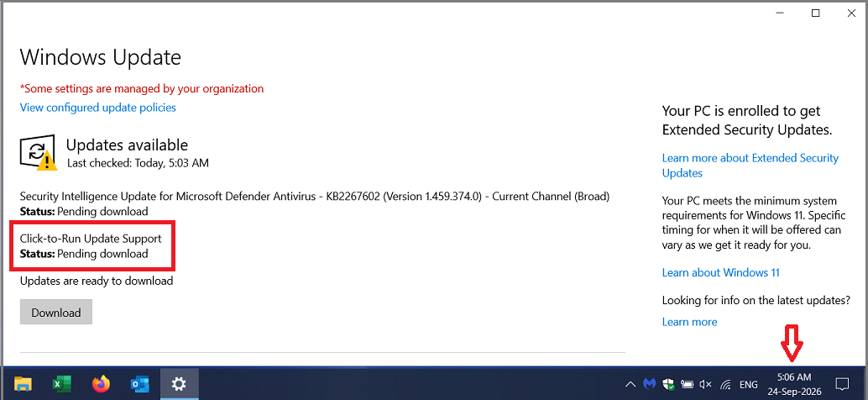Click the muted volume tray icon
The width and height of the screenshot is (868, 400).
(705, 384)
